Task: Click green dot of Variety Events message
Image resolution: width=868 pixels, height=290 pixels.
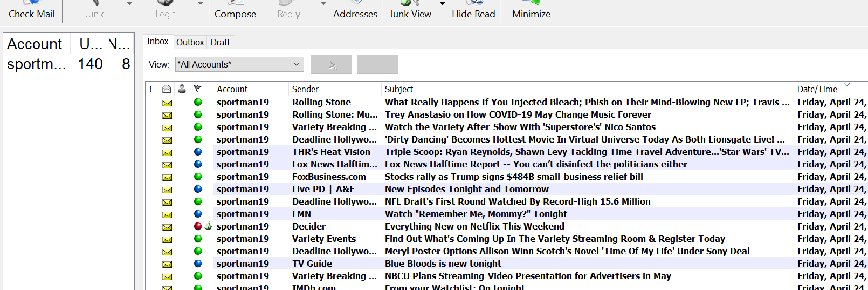Action: (x=198, y=239)
